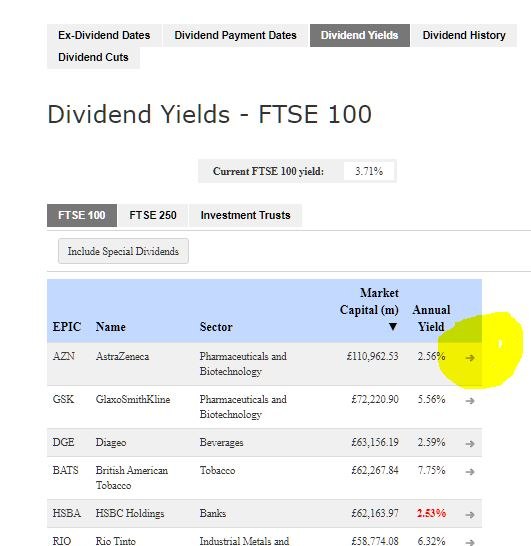Click the AstraZeneca company name
The width and height of the screenshot is (531, 546).
(x=122, y=356)
